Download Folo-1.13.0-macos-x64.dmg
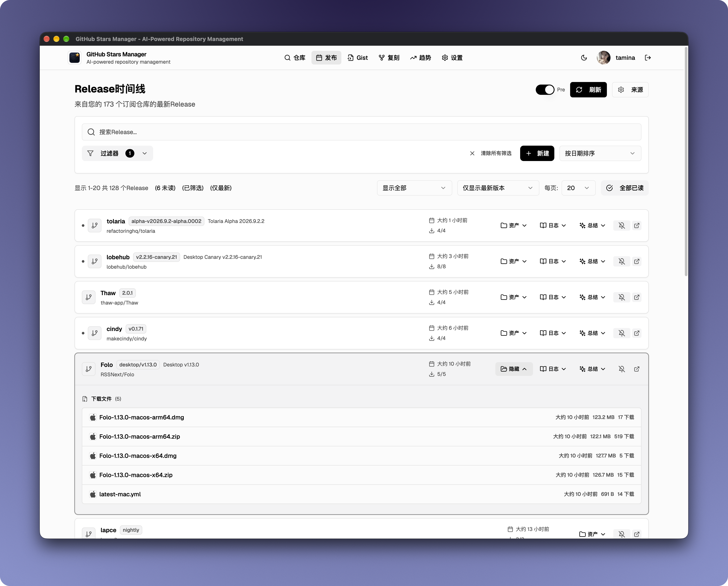The image size is (728, 586). pos(361,456)
